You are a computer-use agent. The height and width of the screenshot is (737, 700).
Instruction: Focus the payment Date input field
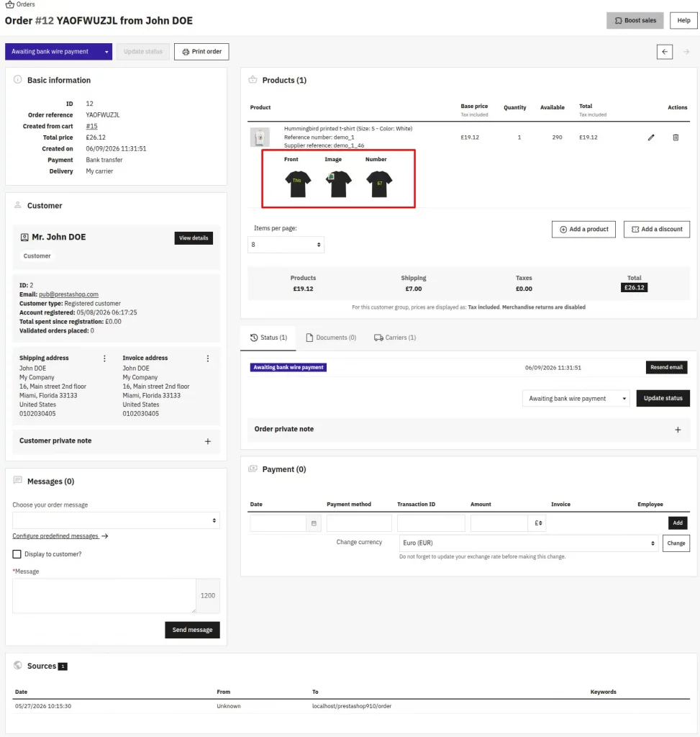click(278, 523)
